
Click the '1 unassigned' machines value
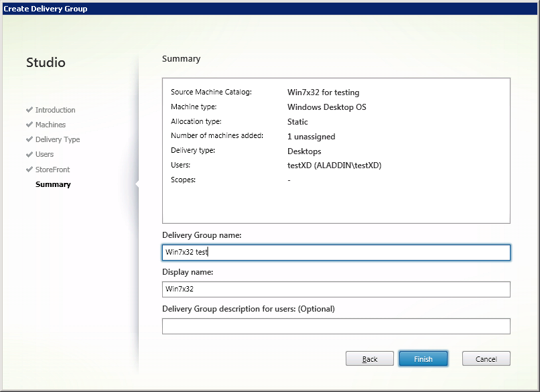312,137
